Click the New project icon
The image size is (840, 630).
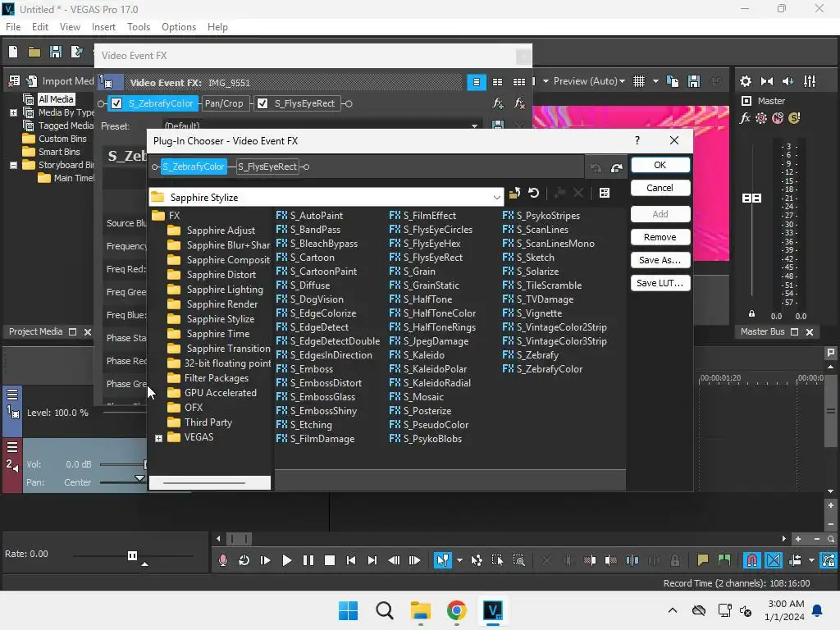pyautogui.click(x=13, y=52)
